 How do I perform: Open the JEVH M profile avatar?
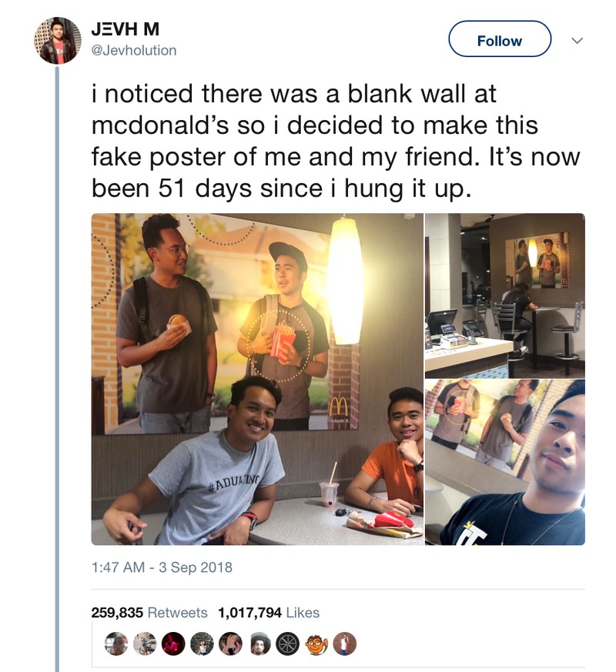58,41
